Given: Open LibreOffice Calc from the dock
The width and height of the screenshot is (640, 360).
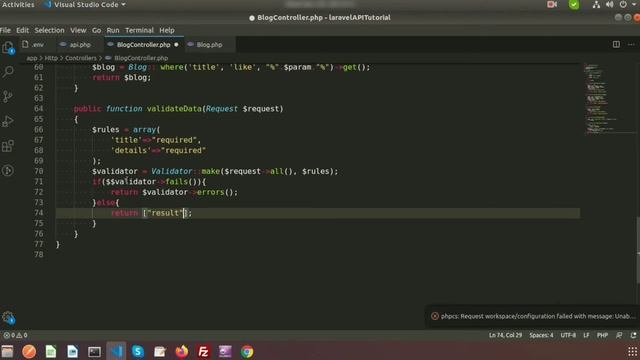Looking at the screenshot, I should coord(51,351).
